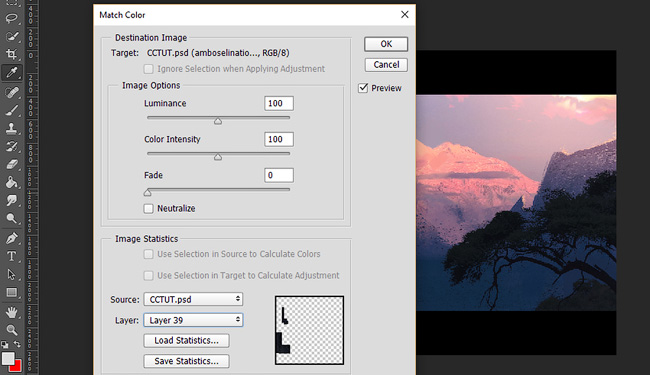Viewport: 650px width, 375px height.
Task: Select the Paint Bucket tool
Action: click(12, 182)
